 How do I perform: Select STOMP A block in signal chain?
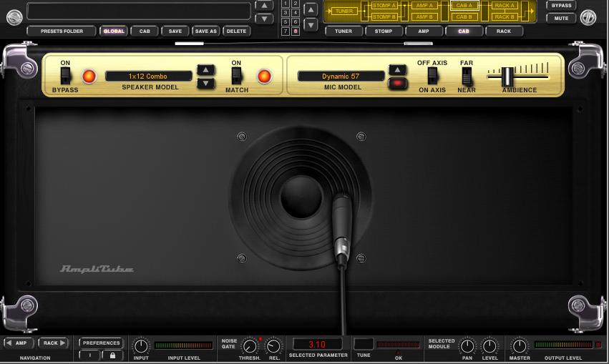[x=384, y=6]
